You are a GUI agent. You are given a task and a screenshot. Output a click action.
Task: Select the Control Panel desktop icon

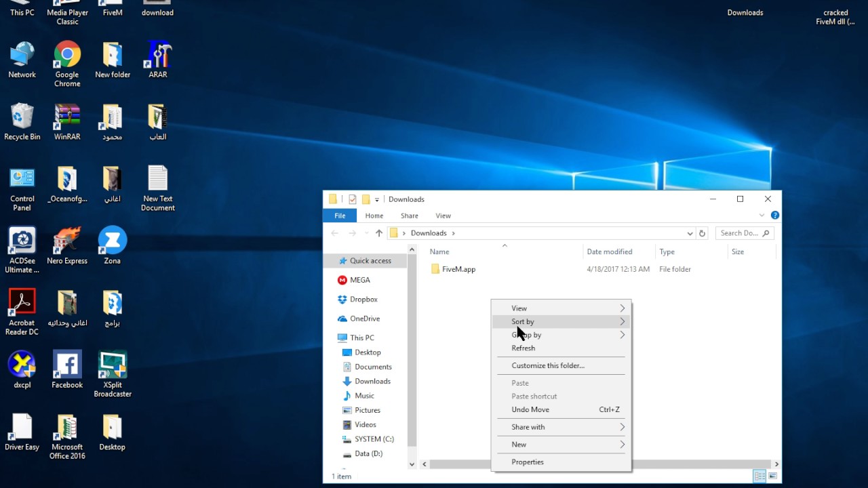(22, 188)
